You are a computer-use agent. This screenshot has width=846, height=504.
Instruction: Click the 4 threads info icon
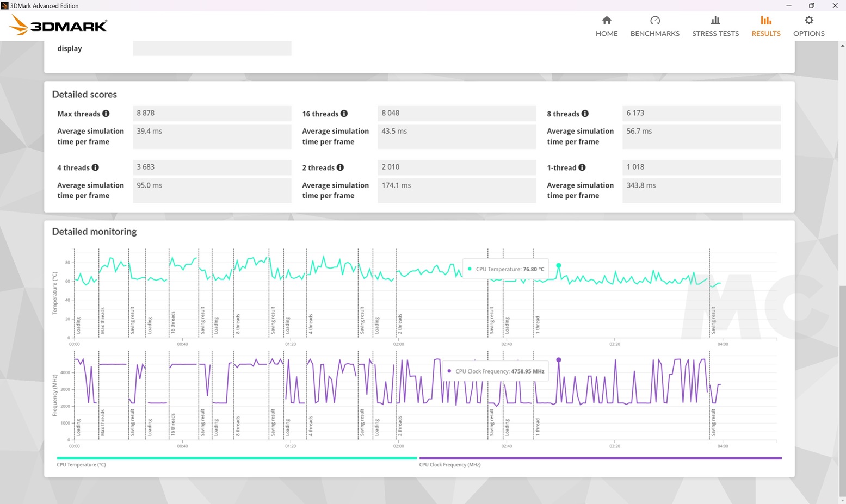95,167
